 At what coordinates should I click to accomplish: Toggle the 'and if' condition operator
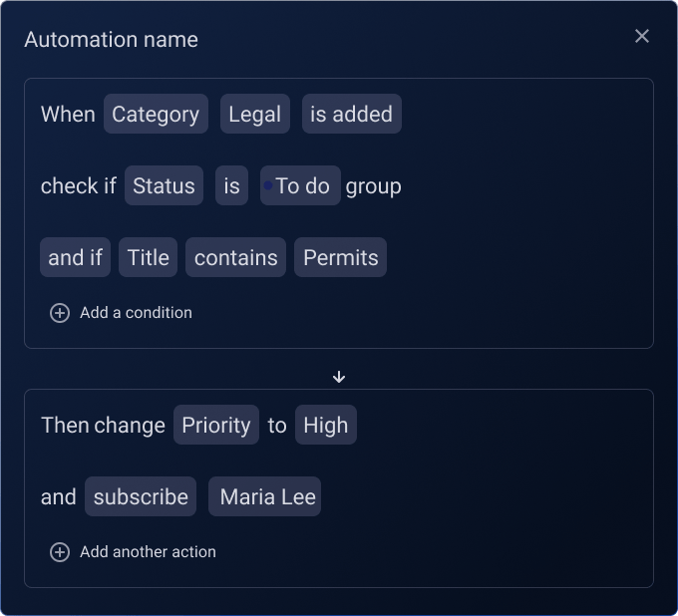click(75, 257)
